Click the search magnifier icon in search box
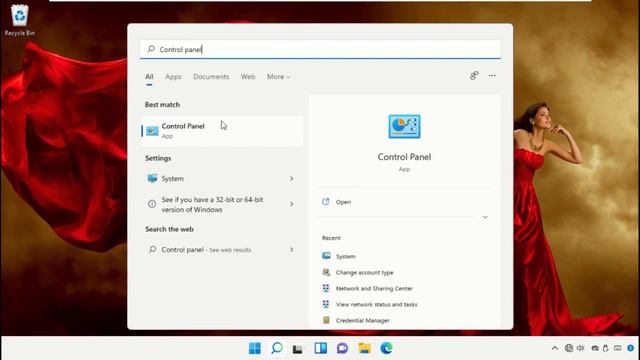This screenshot has width=640, height=360. tap(151, 49)
